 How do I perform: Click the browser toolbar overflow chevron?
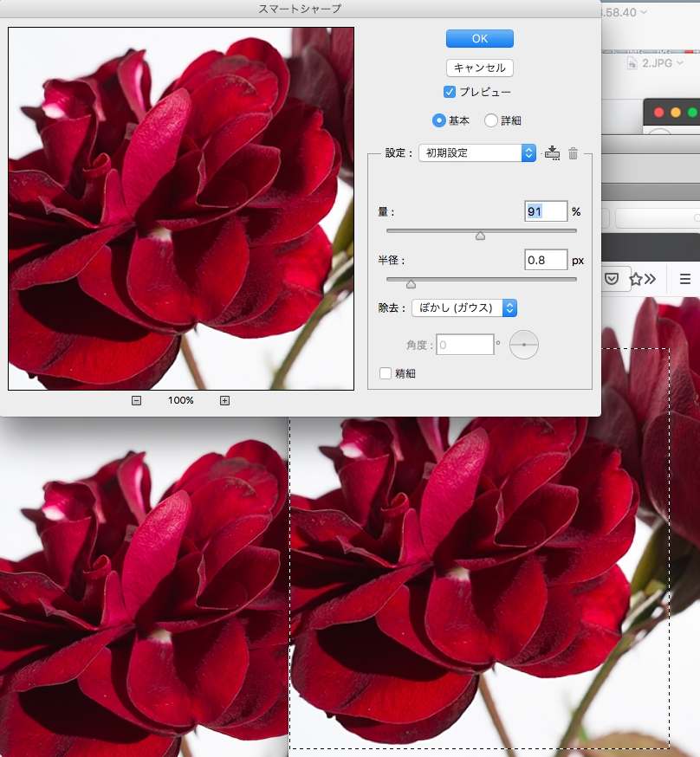coord(650,278)
